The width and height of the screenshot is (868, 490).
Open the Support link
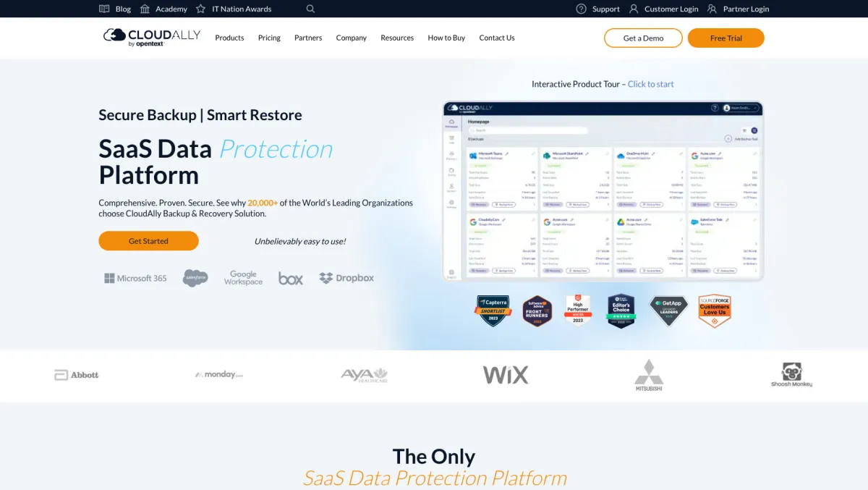click(x=606, y=9)
